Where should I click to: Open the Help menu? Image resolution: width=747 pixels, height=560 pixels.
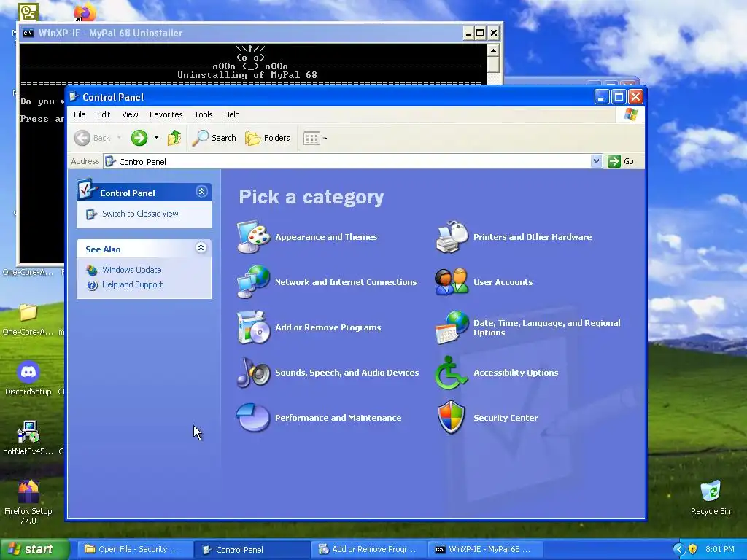[x=231, y=114]
